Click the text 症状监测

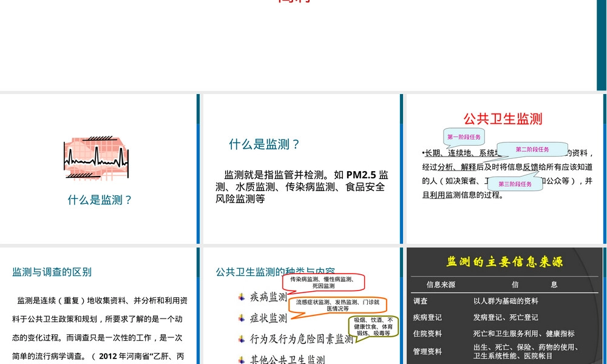pyautogui.click(x=268, y=318)
